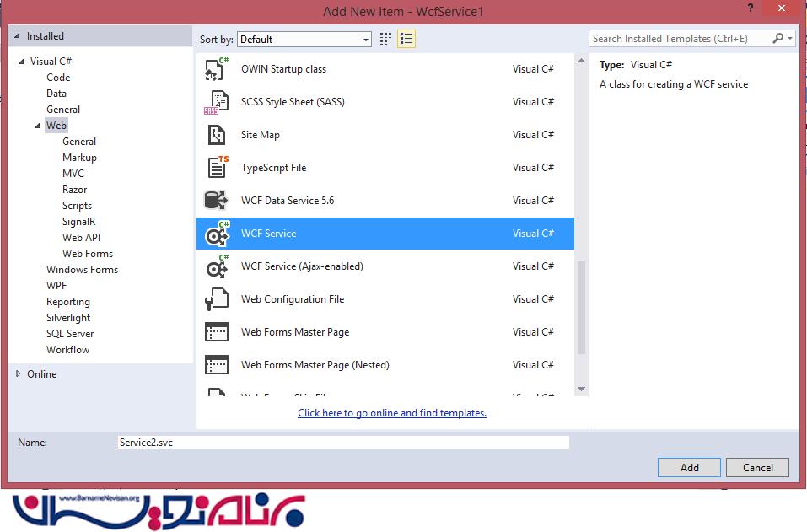Image resolution: width=807 pixels, height=532 pixels.
Task: Click the Name field containing Service2.svc
Action: (343, 443)
